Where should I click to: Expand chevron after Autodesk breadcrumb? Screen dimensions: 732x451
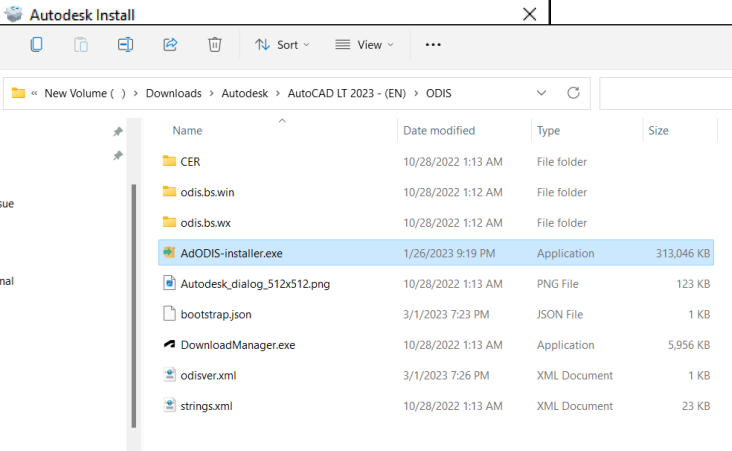278,93
